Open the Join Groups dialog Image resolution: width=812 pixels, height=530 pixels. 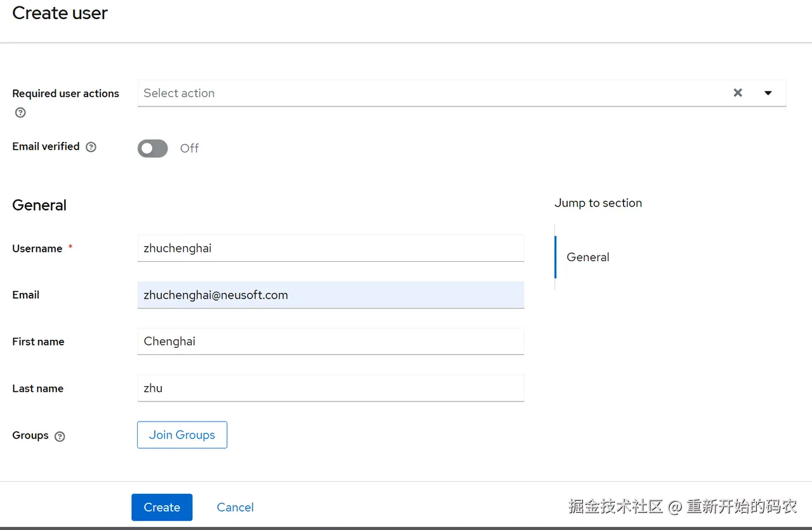click(x=182, y=435)
